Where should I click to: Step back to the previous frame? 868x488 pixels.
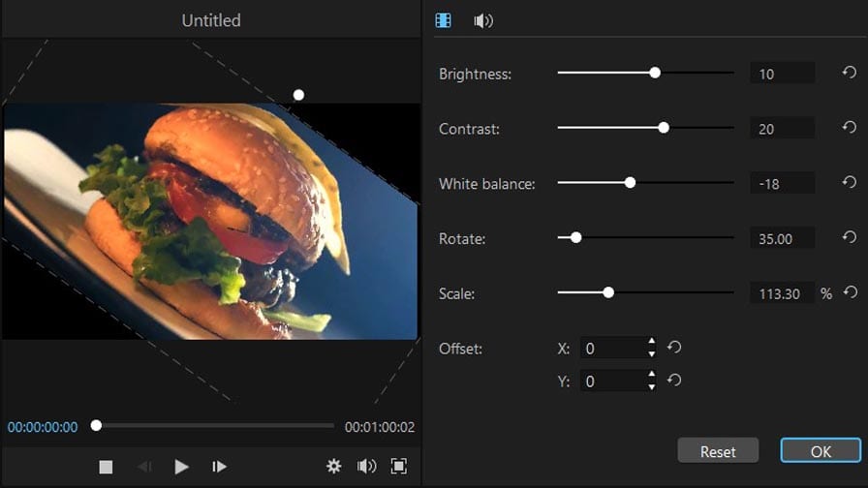point(144,467)
